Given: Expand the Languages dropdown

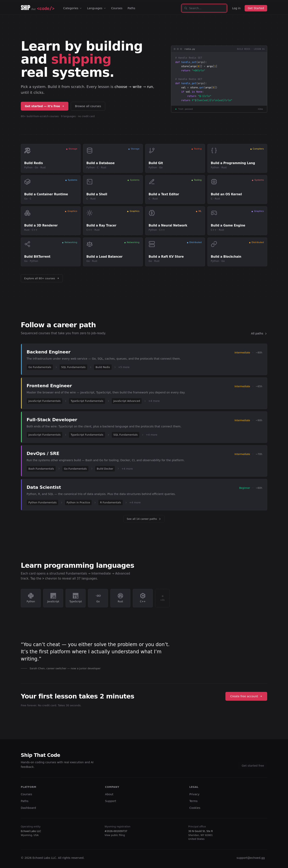Looking at the screenshot, I should (x=96, y=8).
